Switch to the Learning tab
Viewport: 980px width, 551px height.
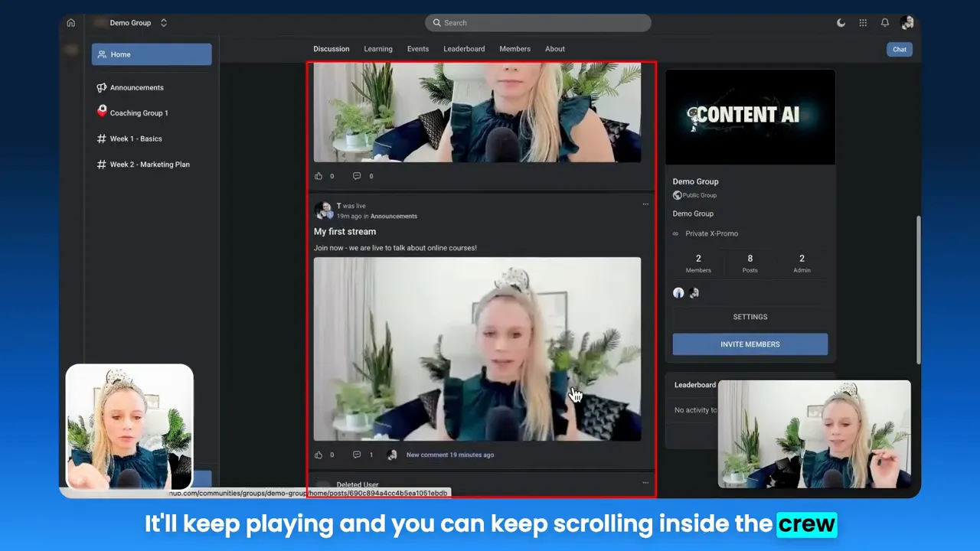pyautogui.click(x=378, y=49)
